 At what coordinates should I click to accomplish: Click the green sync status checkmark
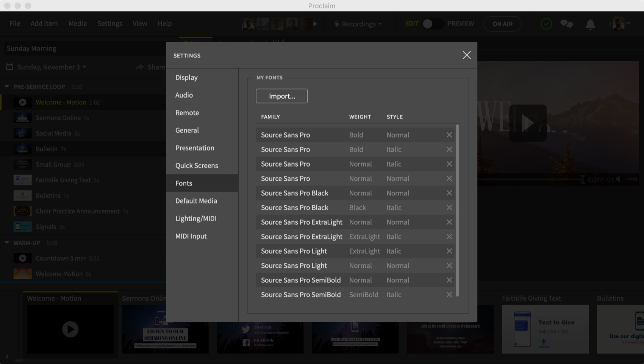point(546,24)
